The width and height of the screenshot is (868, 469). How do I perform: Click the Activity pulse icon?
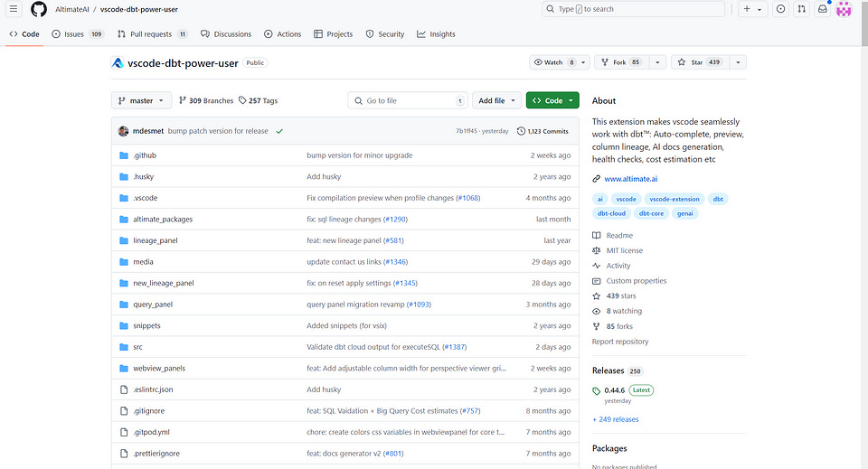(596, 266)
